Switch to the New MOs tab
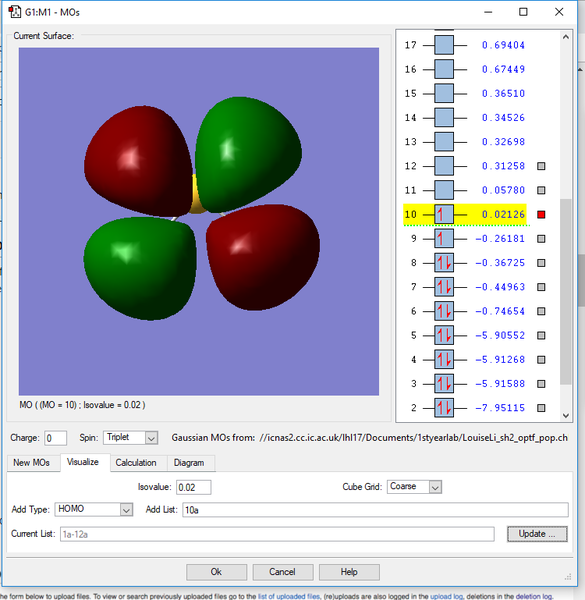Image resolution: width=585 pixels, height=600 pixels. click(x=31, y=463)
